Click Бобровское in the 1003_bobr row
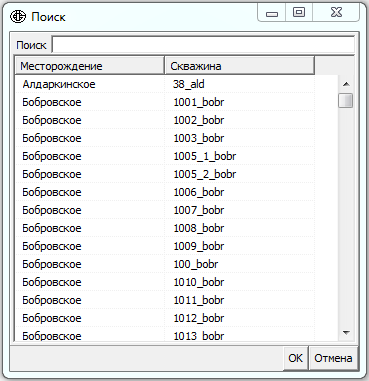369x381 pixels. [x=52, y=138]
